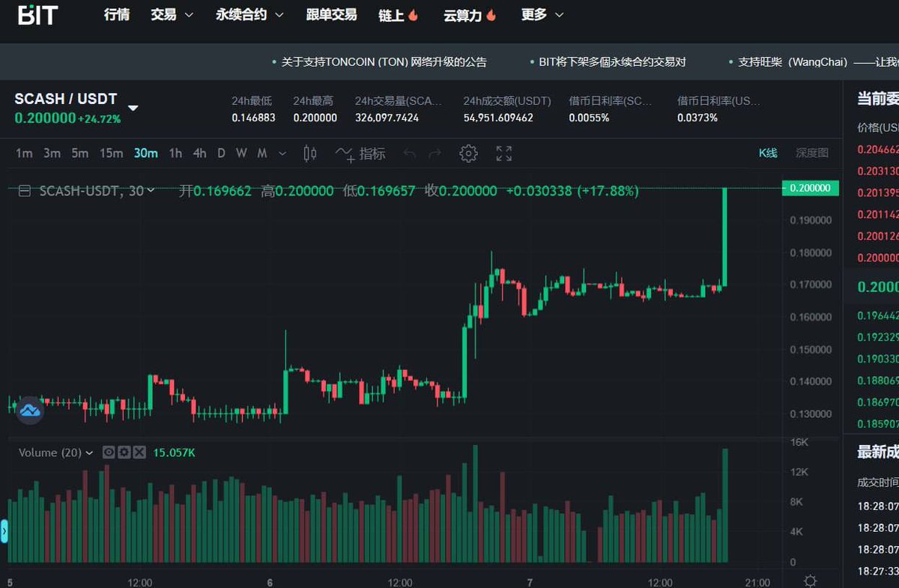Select the 4h timeframe
Viewport: 899px width, 588px height.
tap(199, 154)
